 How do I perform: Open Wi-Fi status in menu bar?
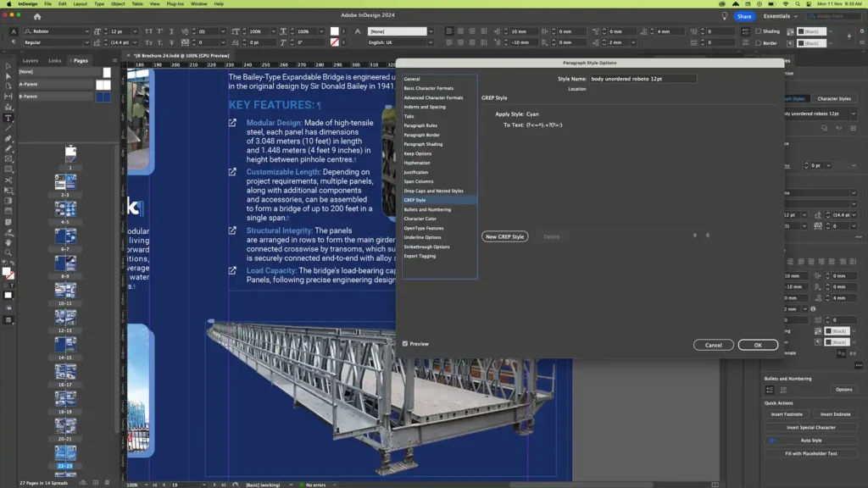785,4
